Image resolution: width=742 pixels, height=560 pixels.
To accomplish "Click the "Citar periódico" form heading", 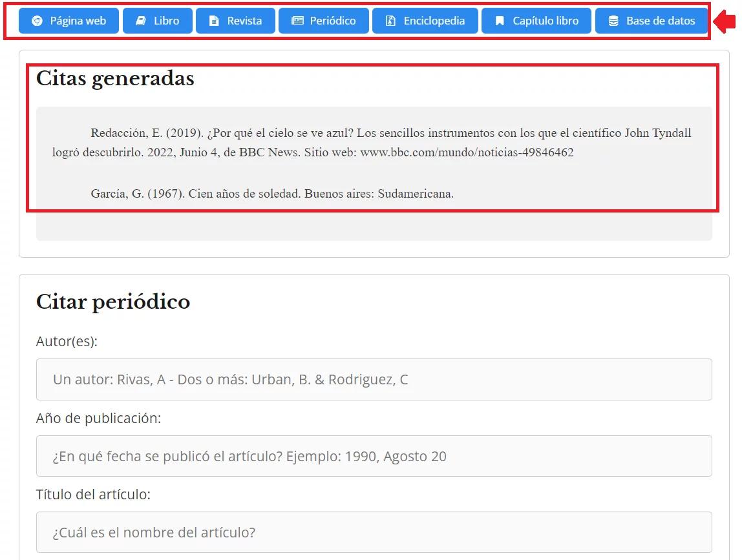I will click(113, 302).
